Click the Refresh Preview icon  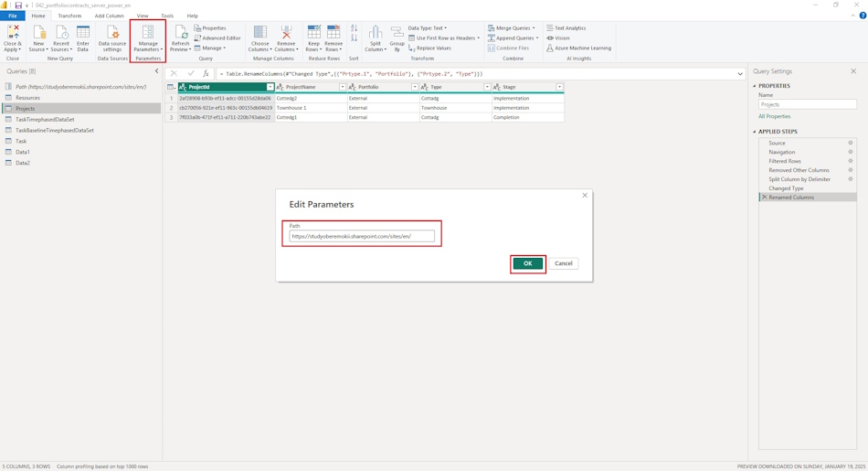coord(181,33)
